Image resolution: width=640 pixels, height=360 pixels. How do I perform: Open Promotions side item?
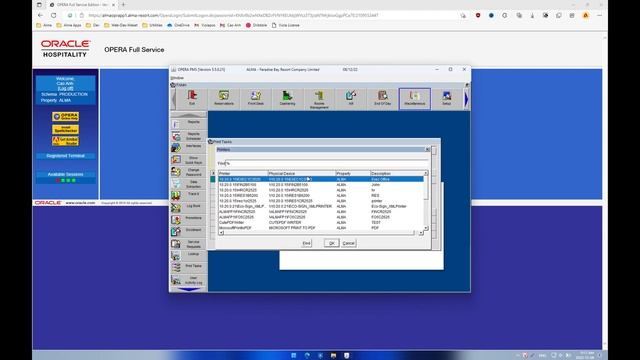(x=188, y=220)
